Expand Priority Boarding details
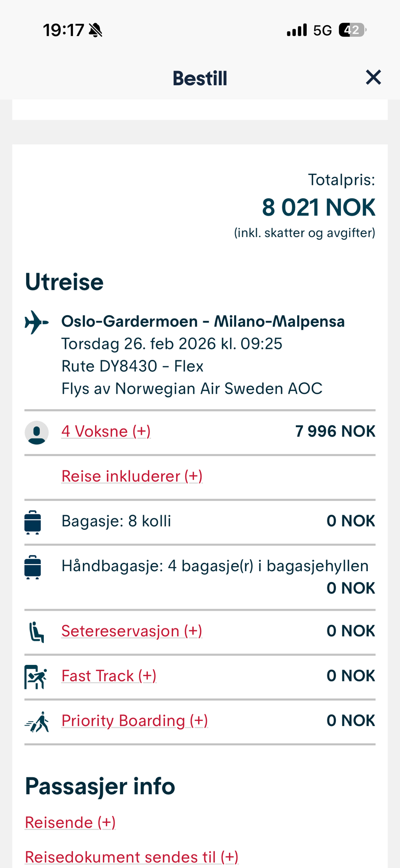This screenshot has width=400, height=868. 134,720
